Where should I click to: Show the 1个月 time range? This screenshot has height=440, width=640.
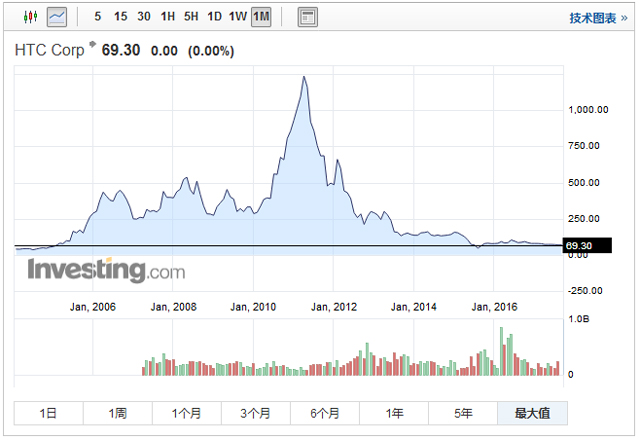point(187,413)
